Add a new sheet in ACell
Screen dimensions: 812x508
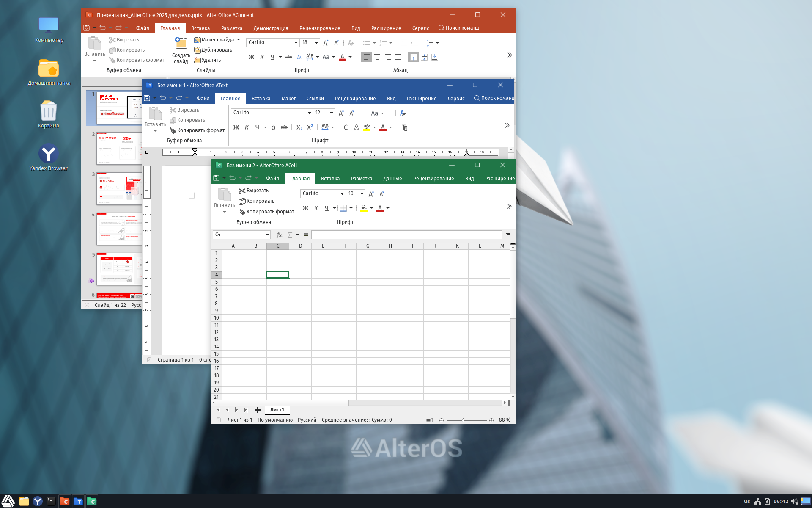258,410
